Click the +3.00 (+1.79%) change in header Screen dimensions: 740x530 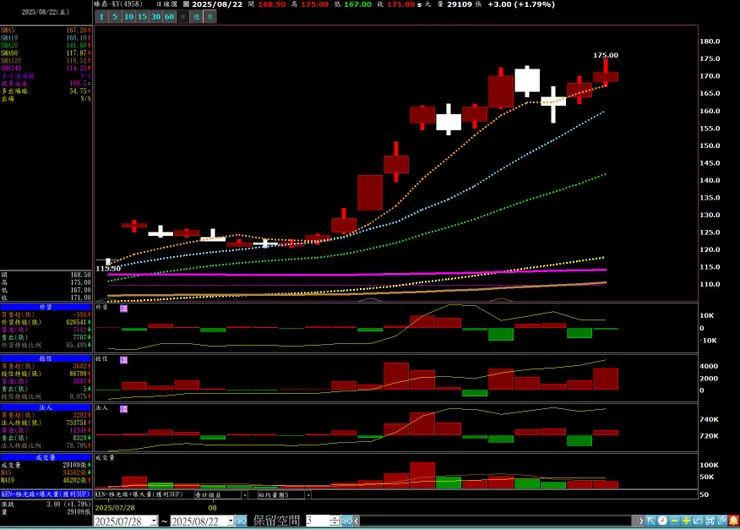tap(521, 4)
